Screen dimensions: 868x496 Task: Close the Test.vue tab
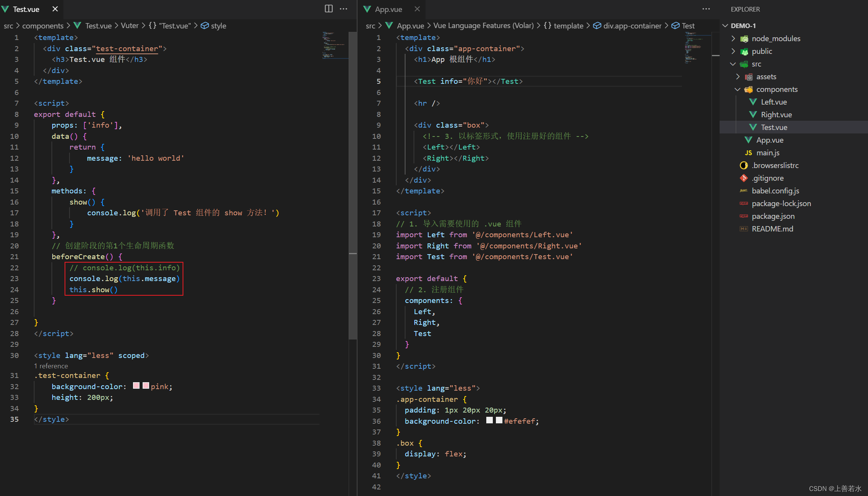tap(55, 9)
